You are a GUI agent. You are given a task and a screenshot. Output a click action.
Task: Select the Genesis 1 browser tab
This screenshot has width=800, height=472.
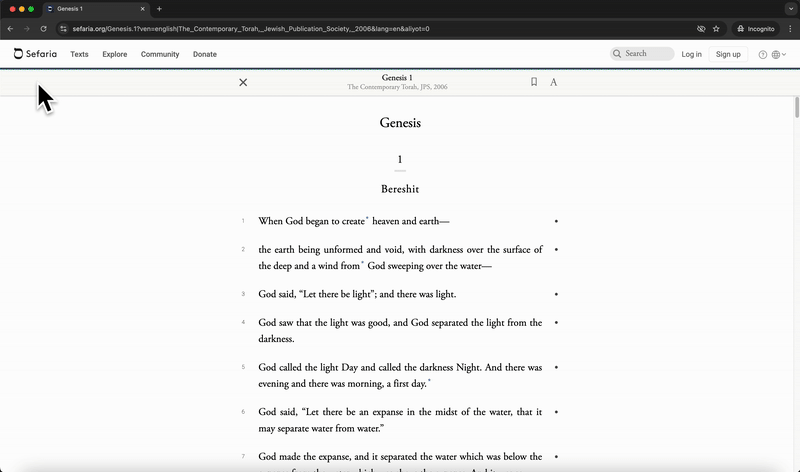[96, 9]
